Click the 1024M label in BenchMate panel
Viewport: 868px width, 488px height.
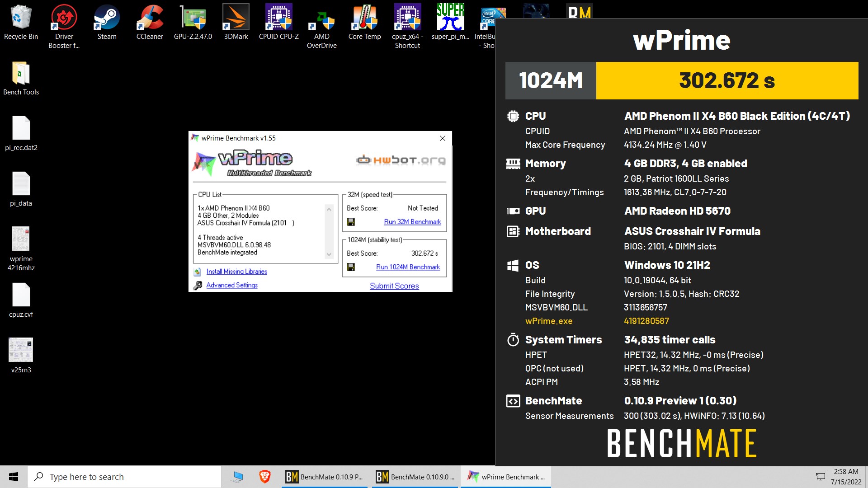(551, 80)
